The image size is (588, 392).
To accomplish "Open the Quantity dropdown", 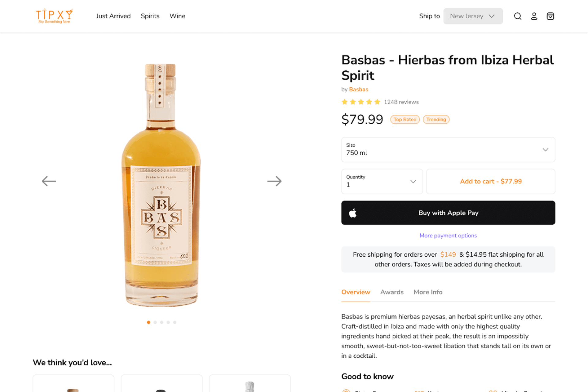I will pyautogui.click(x=382, y=181).
